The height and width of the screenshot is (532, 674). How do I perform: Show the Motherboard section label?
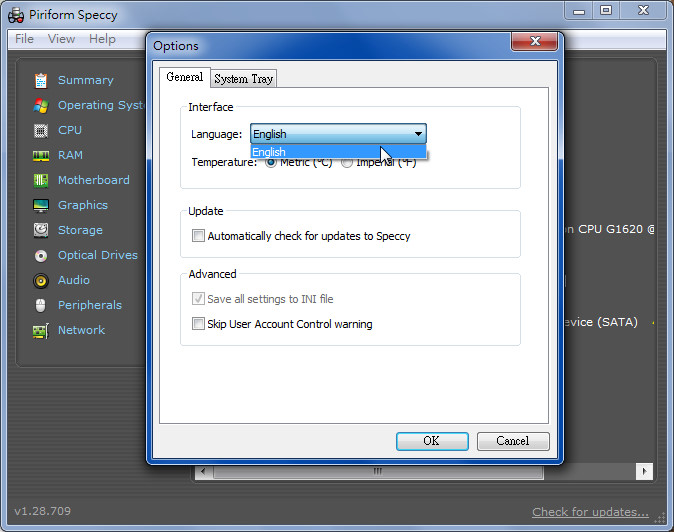click(94, 180)
